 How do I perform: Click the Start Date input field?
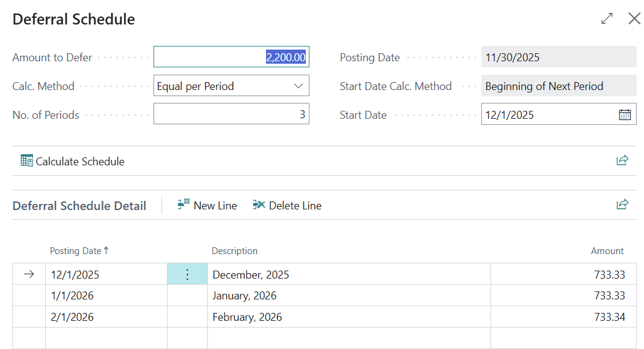tap(548, 114)
